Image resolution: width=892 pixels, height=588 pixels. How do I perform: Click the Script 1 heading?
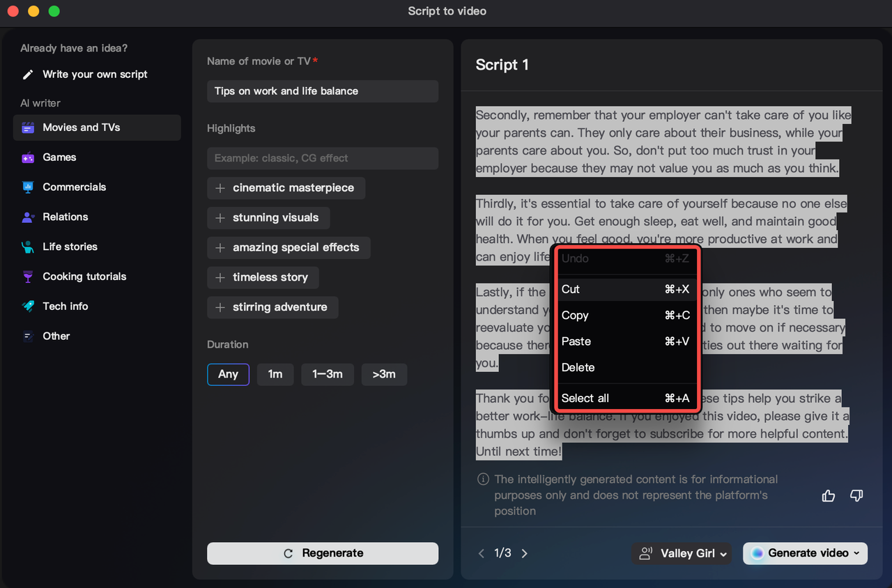tap(502, 65)
